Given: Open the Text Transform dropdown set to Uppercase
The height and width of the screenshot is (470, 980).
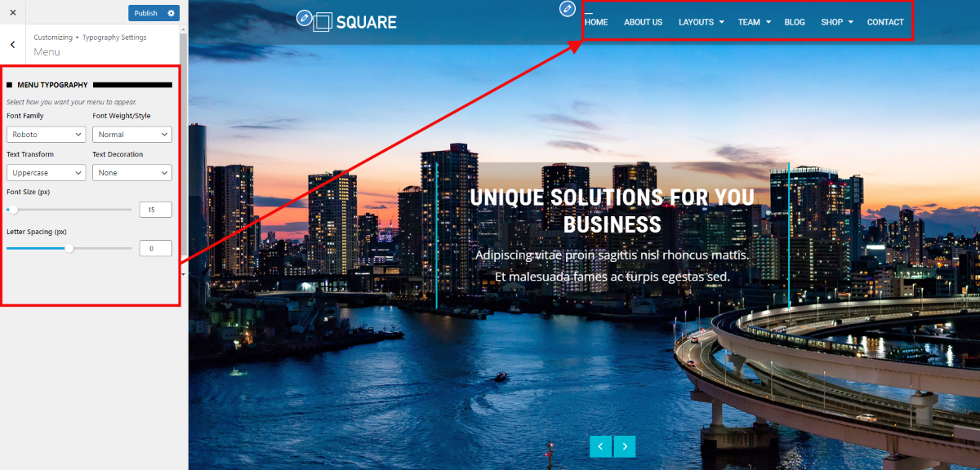Looking at the screenshot, I should [x=47, y=173].
